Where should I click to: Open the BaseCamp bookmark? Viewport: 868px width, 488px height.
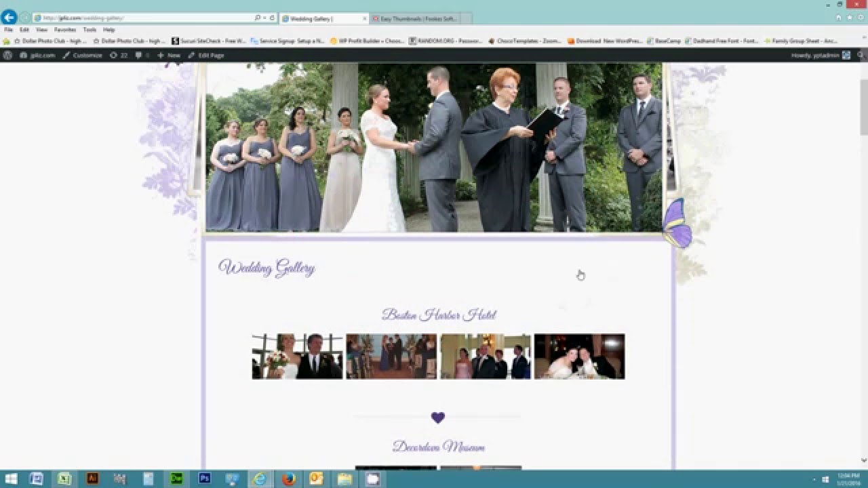[664, 41]
